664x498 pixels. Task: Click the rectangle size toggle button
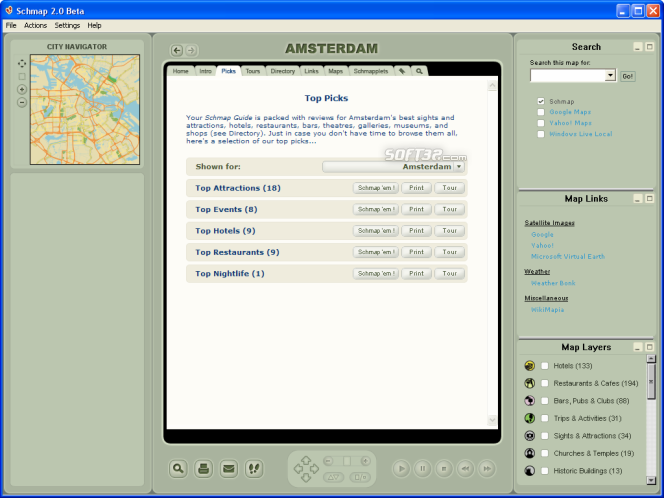pos(360,477)
